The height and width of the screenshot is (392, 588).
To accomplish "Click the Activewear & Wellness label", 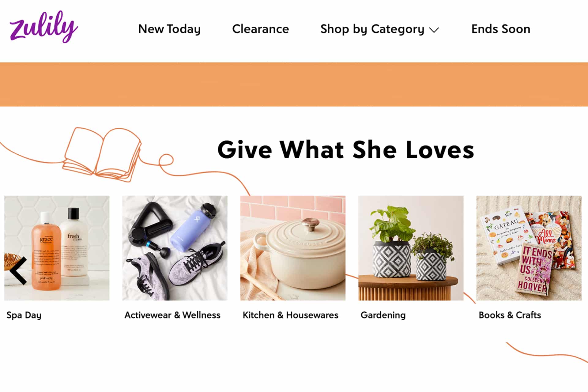I will pyautogui.click(x=172, y=315).
